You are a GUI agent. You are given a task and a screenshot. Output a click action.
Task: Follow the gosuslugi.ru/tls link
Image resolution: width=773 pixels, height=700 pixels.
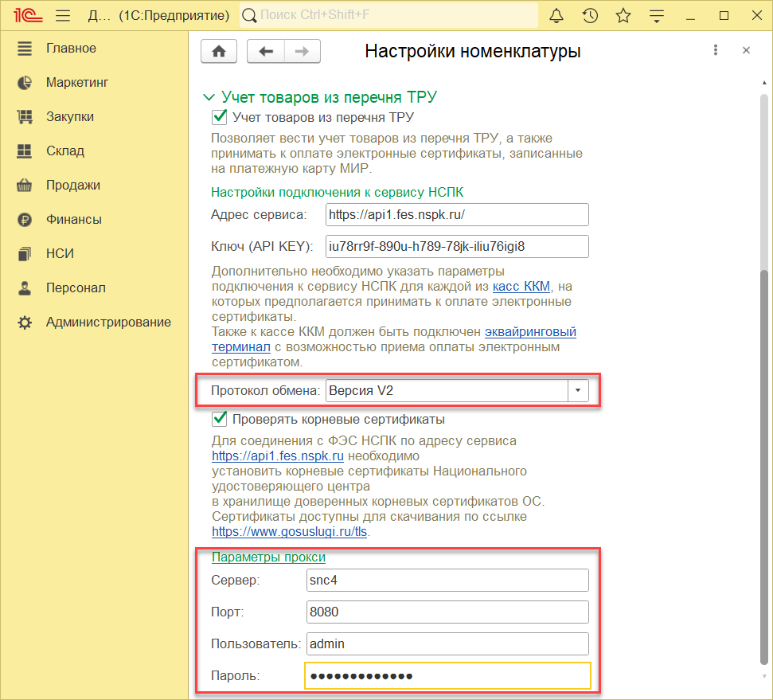tap(291, 531)
